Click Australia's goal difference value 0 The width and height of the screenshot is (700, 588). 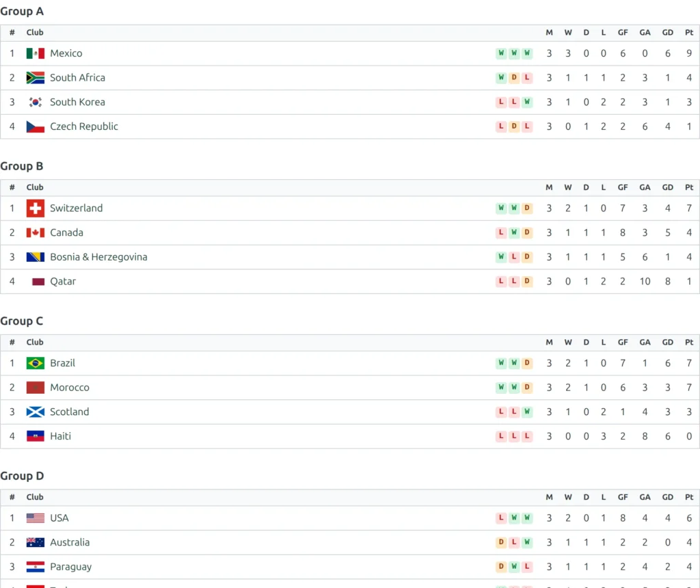point(667,542)
